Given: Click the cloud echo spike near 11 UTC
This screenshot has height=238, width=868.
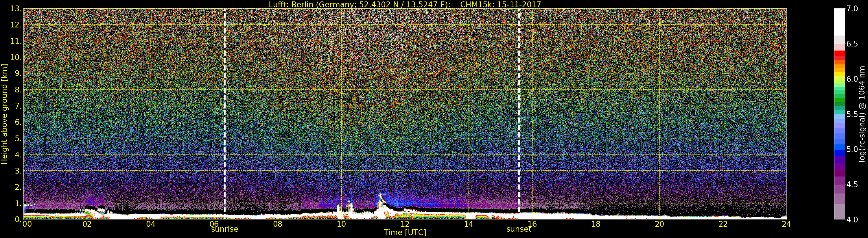Looking at the screenshot, I should (382, 205).
